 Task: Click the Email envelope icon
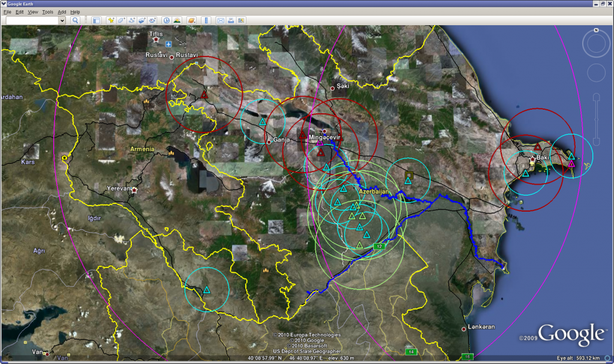click(x=221, y=20)
